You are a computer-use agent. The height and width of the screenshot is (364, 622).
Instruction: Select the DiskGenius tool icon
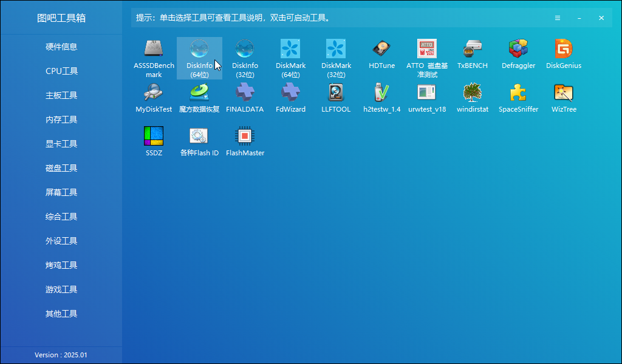(564, 49)
